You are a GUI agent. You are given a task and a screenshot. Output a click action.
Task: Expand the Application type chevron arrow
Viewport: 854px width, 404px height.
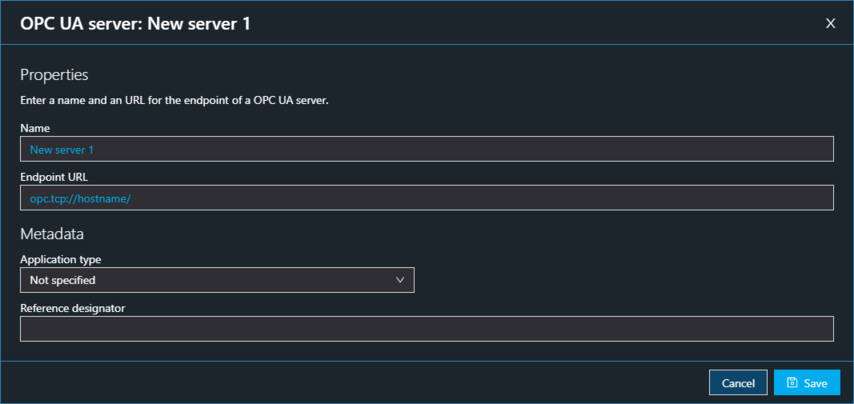tap(401, 280)
